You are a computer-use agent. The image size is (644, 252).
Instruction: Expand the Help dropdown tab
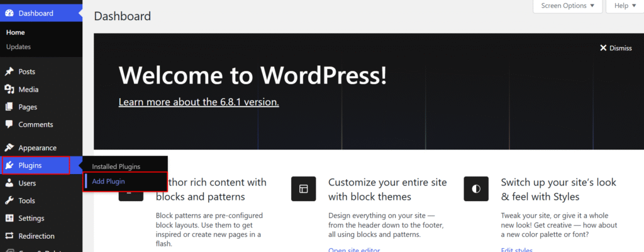tap(625, 6)
